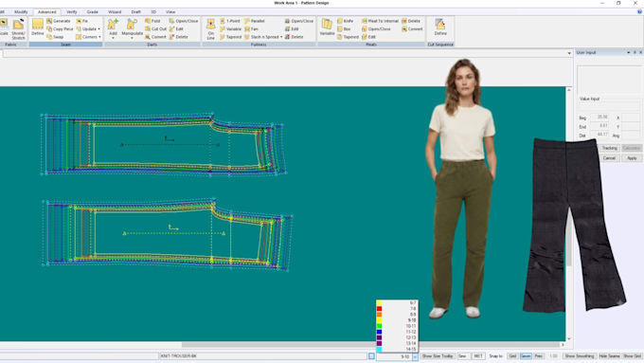Open the Draft ribbon tab
This screenshot has width=644, height=363.
tap(136, 12)
